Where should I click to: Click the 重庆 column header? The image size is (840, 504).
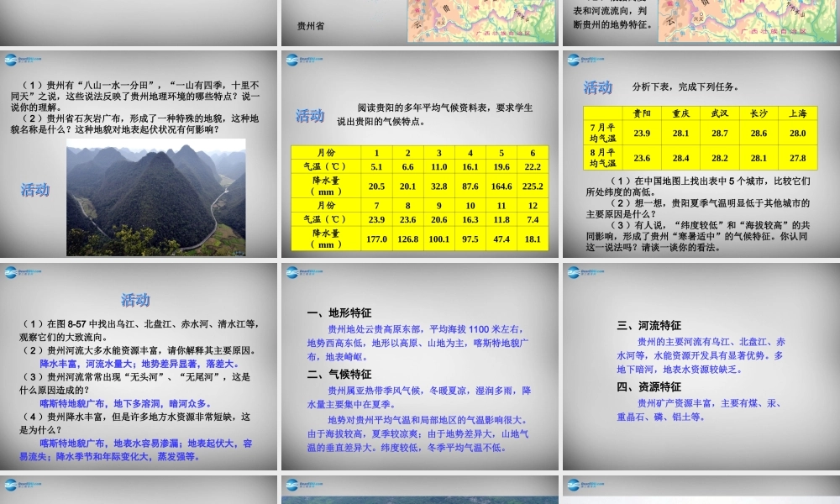[x=681, y=113]
